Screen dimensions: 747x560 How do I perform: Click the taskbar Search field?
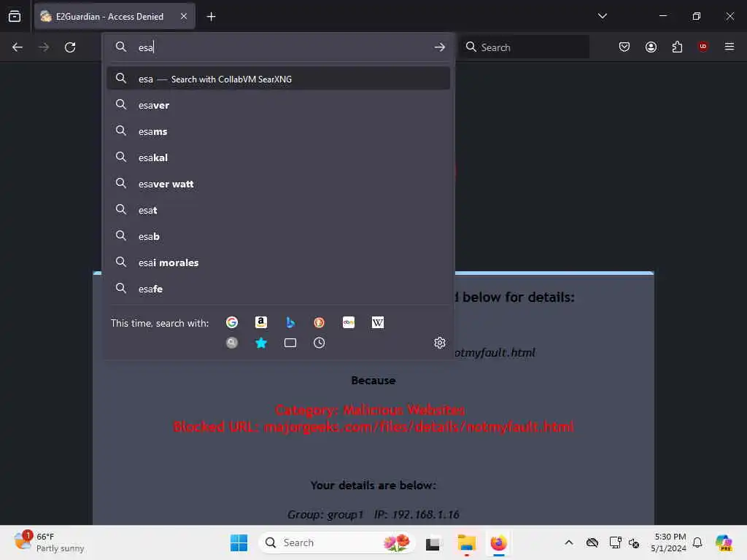[x=336, y=542]
